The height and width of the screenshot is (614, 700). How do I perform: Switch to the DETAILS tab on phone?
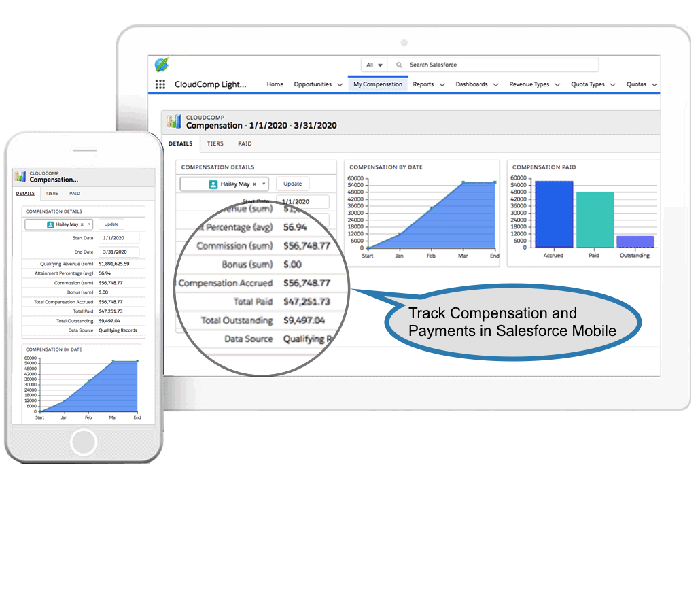[25, 194]
